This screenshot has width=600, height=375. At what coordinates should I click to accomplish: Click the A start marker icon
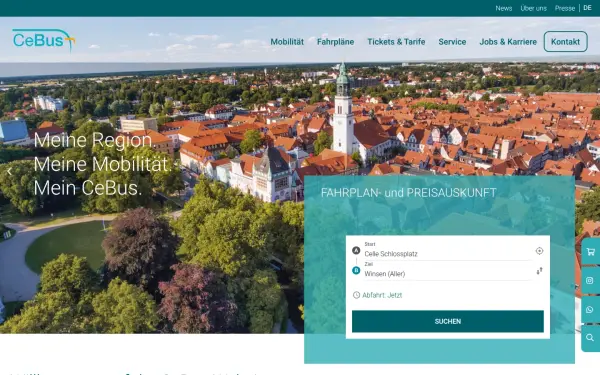[356, 251]
